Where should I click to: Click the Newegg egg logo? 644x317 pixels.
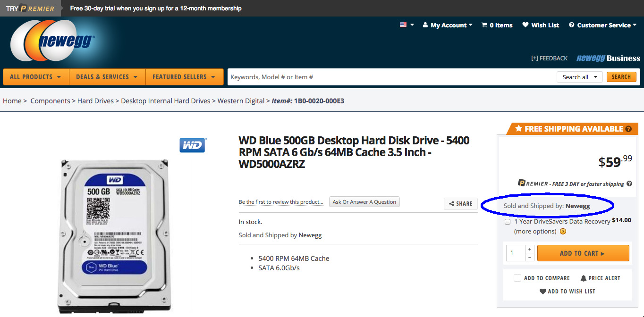(x=53, y=41)
